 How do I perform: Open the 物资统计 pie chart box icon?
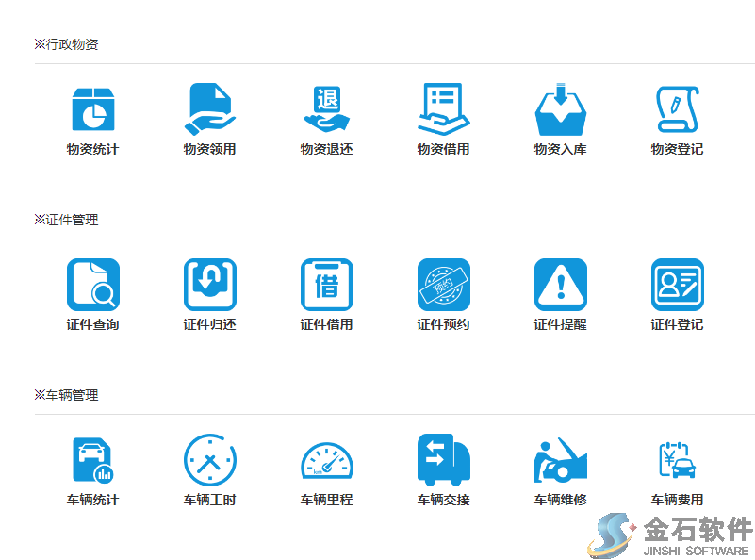point(92,109)
